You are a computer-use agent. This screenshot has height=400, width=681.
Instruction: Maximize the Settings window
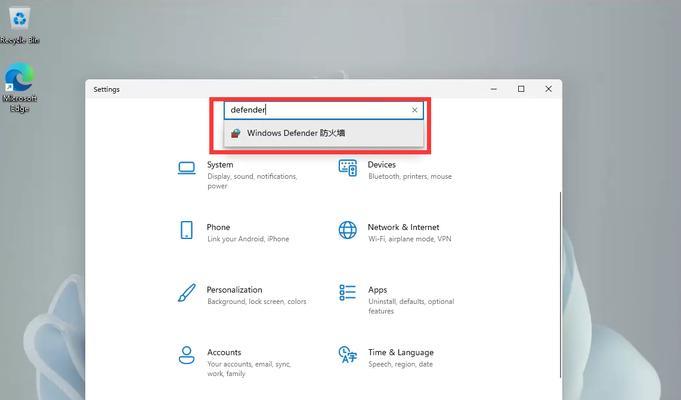pos(521,89)
